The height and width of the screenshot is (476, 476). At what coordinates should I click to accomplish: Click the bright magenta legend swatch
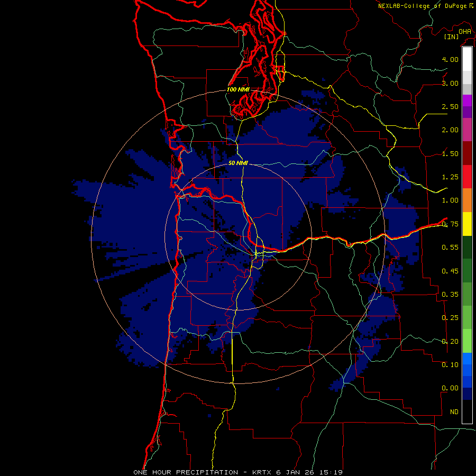click(467, 100)
